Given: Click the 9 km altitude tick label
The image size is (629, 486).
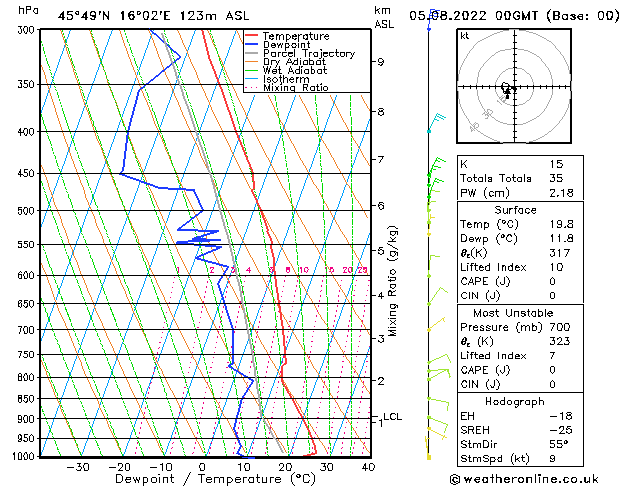Looking at the screenshot, I should coord(380,62).
